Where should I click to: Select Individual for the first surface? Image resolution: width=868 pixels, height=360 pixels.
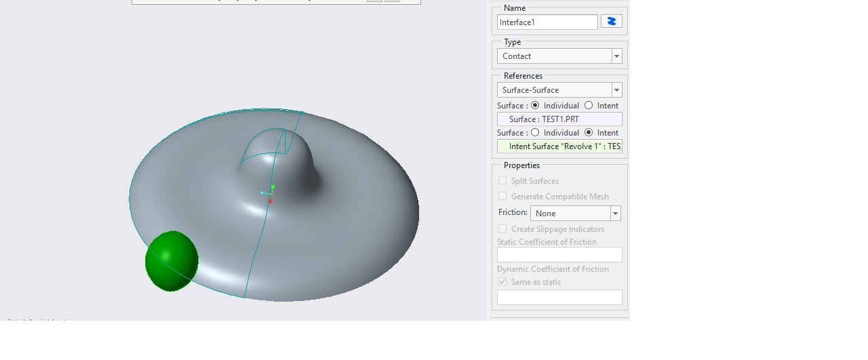click(535, 106)
